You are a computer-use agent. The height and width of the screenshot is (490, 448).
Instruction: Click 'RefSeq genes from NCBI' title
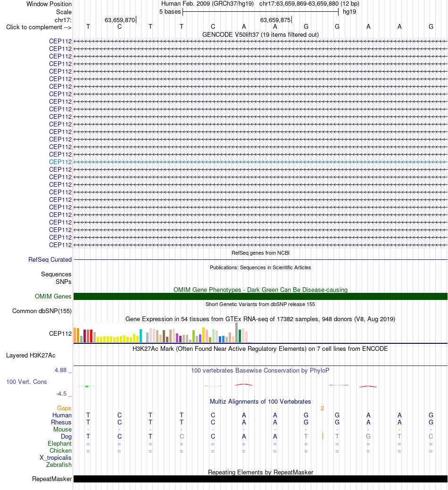click(260, 253)
